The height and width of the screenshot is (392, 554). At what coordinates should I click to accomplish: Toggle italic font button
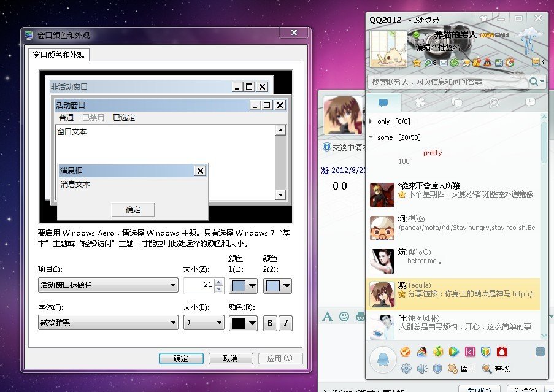pos(286,323)
